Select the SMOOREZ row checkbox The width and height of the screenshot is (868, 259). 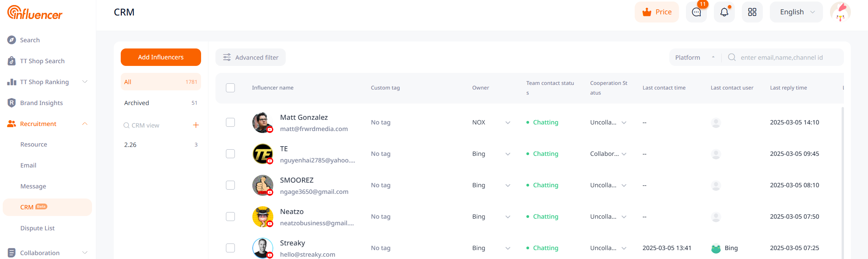pyautogui.click(x=230, y=185)
